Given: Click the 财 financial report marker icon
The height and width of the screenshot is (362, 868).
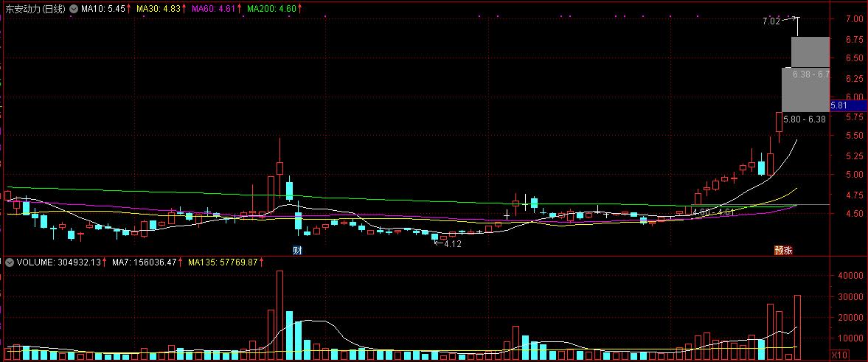Looking at the screenshot, I should coord(297,250).
